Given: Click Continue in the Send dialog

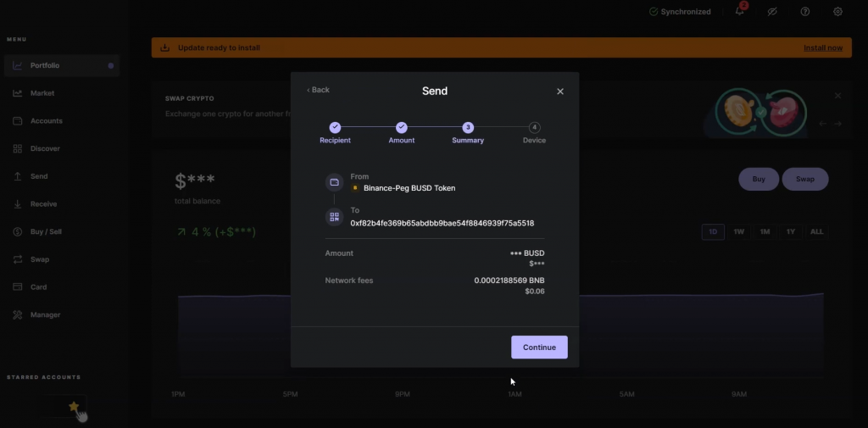Looking at the screenshot, I should click(539, 347).
